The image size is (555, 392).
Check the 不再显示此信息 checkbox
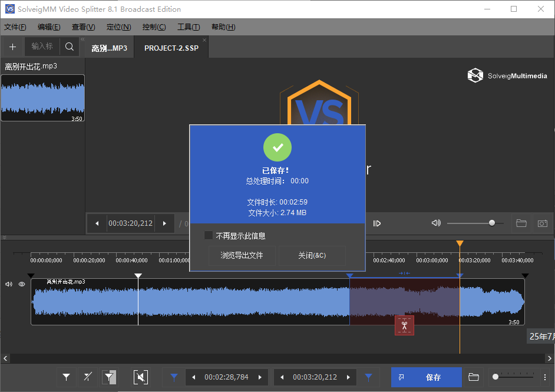click(x=209, y=235)
